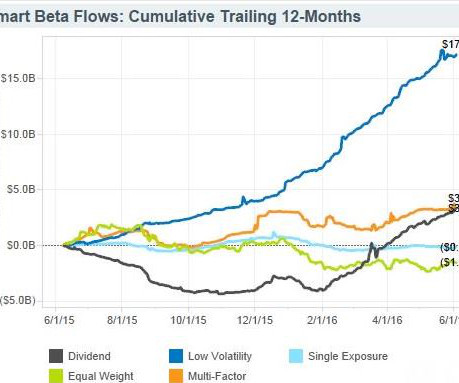Select the Equal Weight legend label

coord(101,376)
